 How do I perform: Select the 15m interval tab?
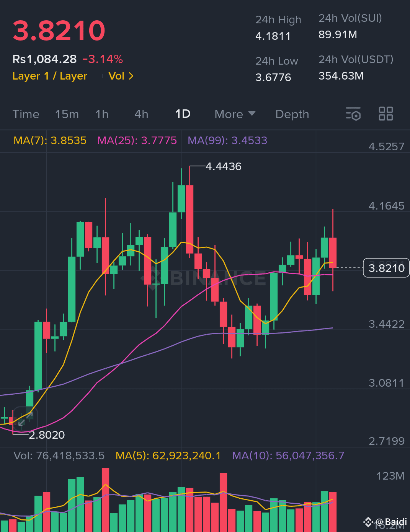click(x=67, y=114)
